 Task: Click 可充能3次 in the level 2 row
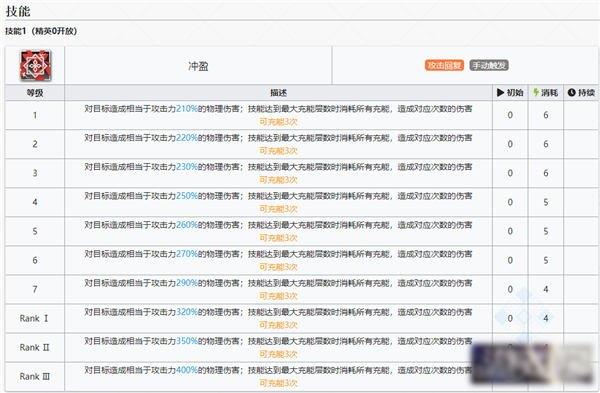point(279,151)
